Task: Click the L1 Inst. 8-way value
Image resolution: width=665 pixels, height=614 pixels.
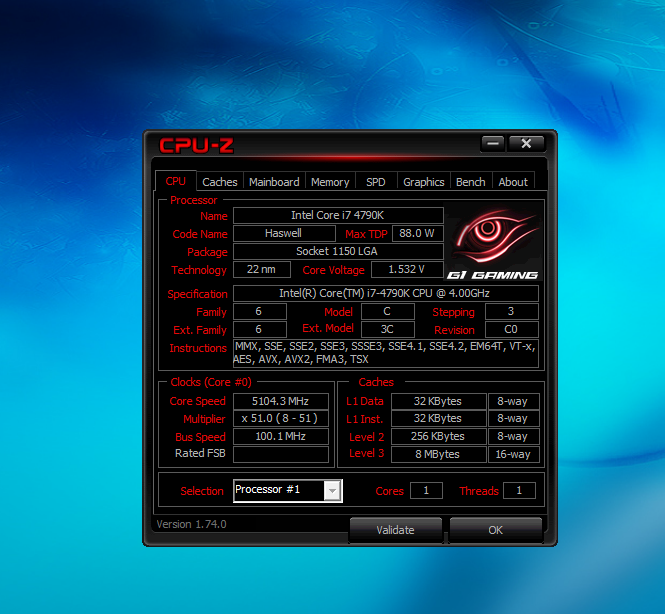Action: pyautogui.click(x=514, y=419)
